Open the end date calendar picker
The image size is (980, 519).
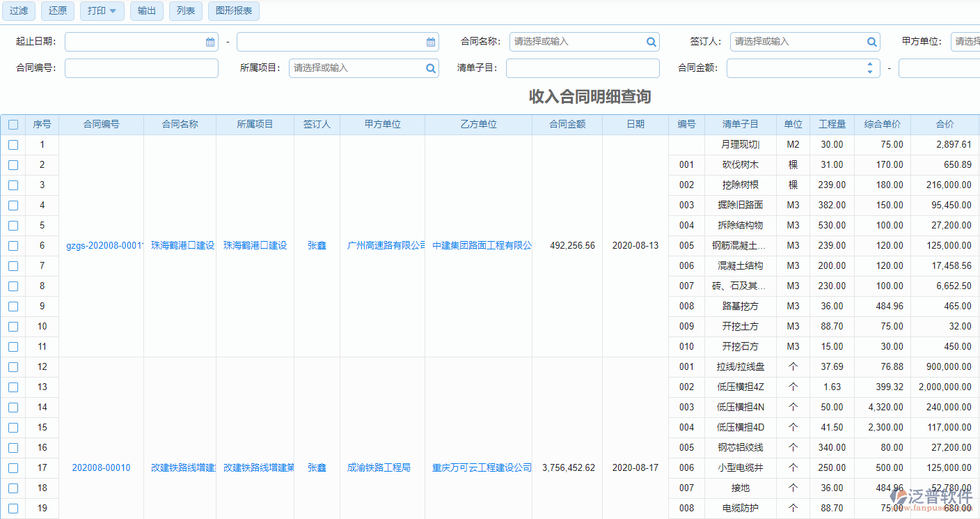(x=429, y=41)
